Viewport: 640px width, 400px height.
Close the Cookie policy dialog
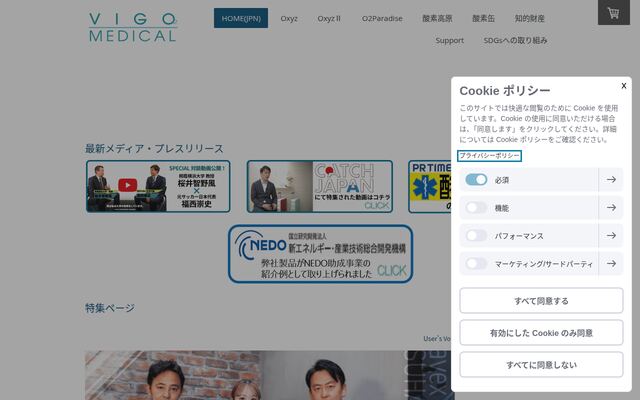click(x=623, y=86)
